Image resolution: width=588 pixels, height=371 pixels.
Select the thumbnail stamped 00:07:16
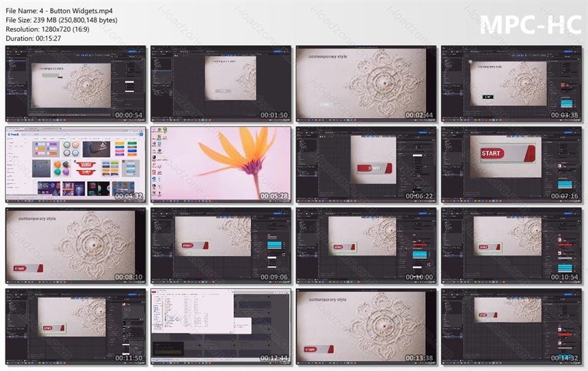coord(511,165)
